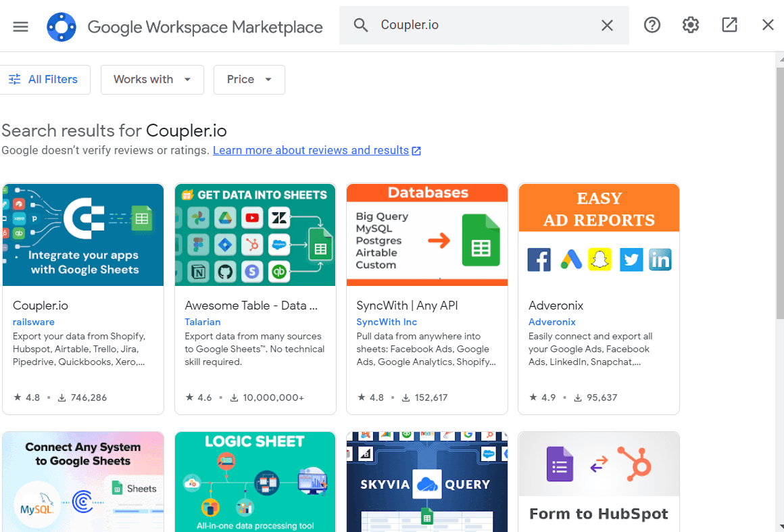
Task: Click the Help question mark icon
Action: 652,24
